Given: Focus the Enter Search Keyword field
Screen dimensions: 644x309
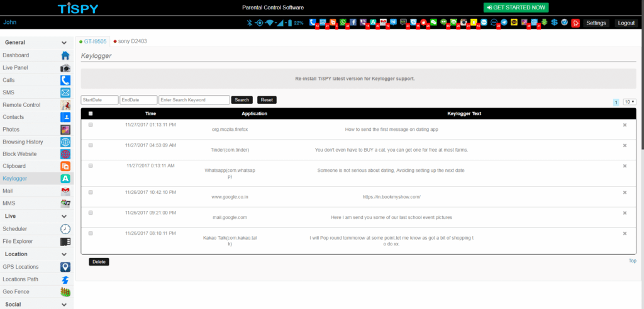Looking at the screenshot, I should point(194,100).
